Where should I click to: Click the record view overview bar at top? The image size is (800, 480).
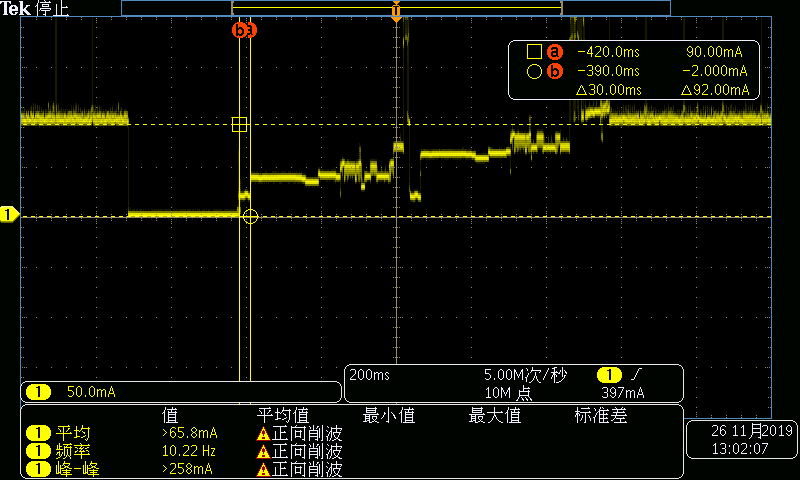(396, 8)
